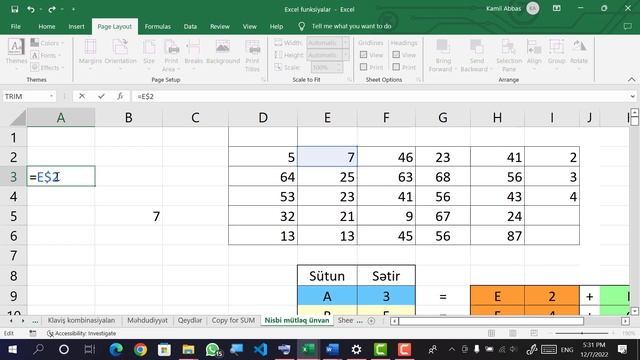The image size is (640, 360).
Task: Click orange cell containing E
Action: coord(497,296)
